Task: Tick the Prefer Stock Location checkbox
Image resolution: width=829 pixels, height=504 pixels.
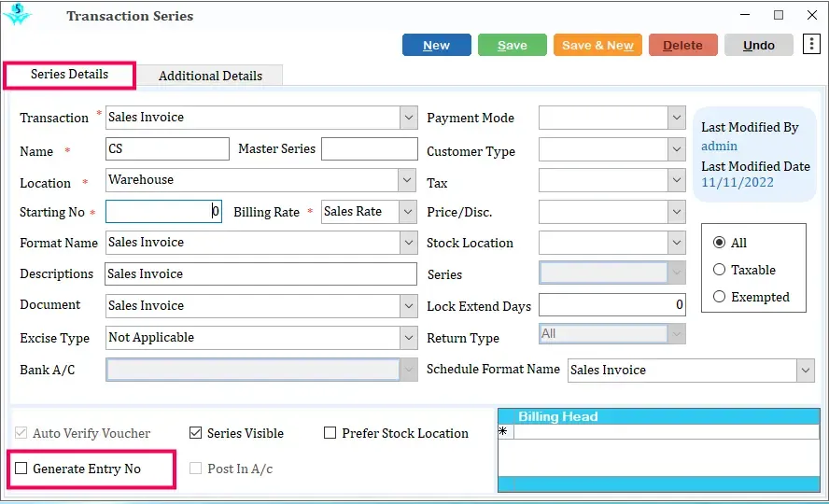Action: [x=330, y=433]
